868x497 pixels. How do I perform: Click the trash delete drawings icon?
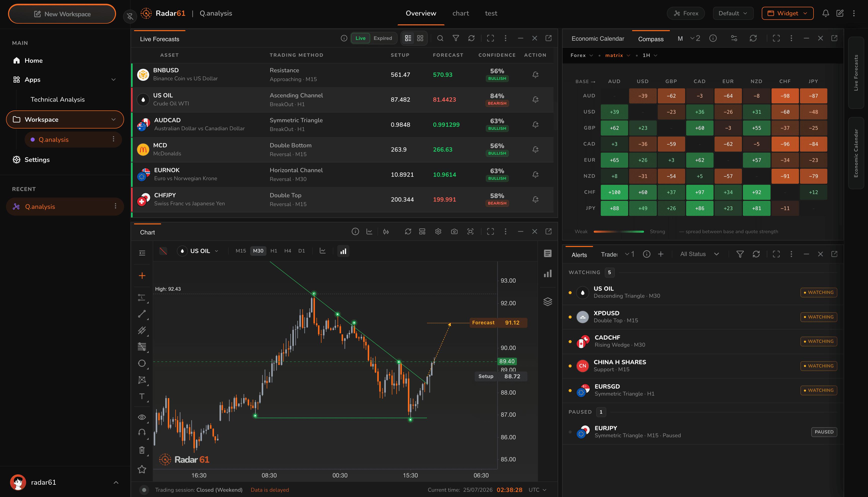click(x=142, y=450)
